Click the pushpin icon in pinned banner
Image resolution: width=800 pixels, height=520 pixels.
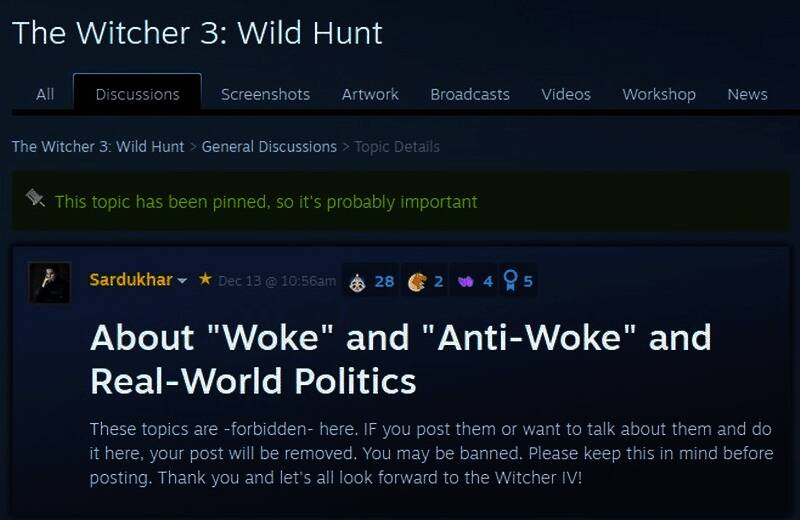click(35, 198)
